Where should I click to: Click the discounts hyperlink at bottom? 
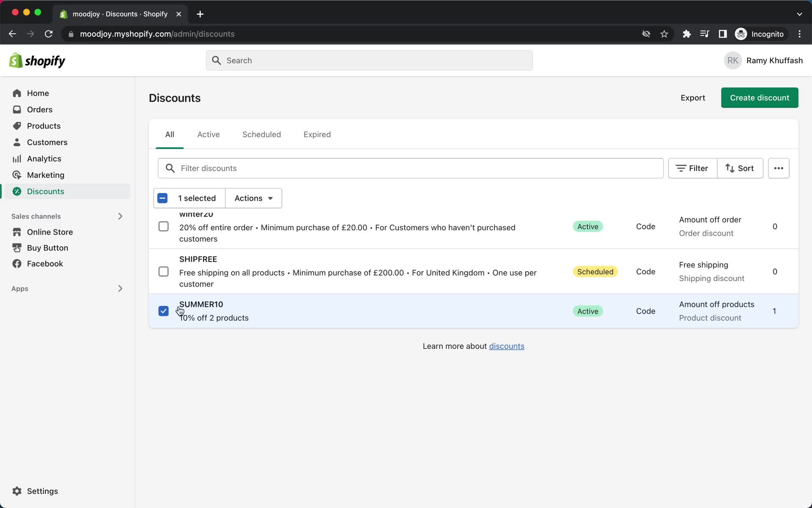(507, 346)
